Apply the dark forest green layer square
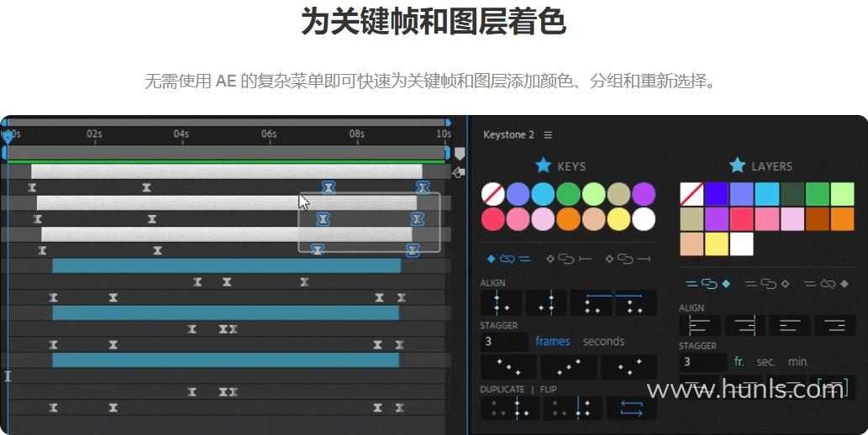 point(792,194)
